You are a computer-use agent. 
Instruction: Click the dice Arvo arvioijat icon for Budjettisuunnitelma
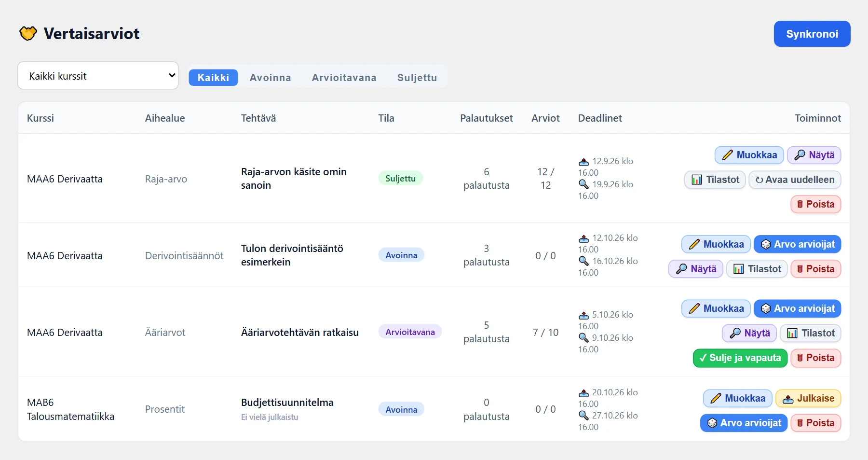712,423
